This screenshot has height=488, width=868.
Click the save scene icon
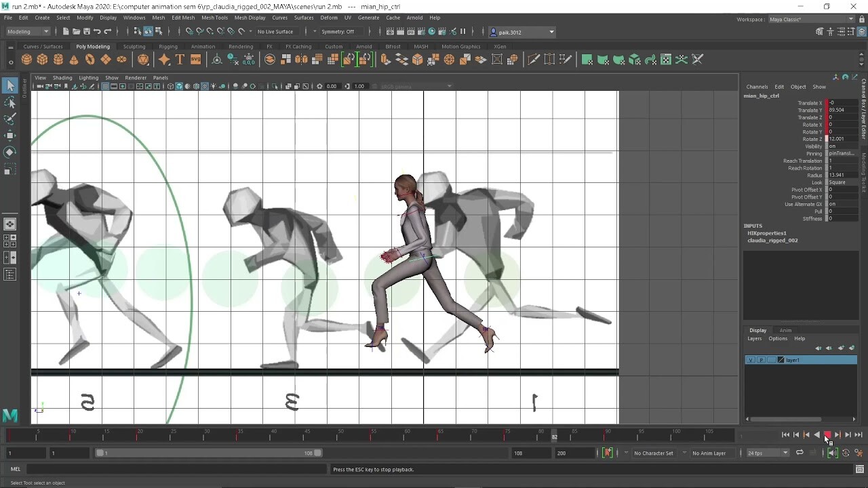pos(85,32)
